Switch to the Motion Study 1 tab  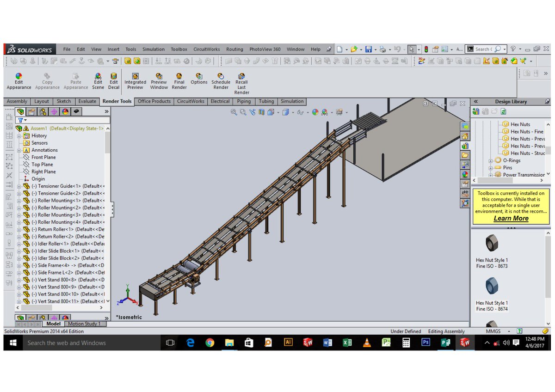click(85, 324)
